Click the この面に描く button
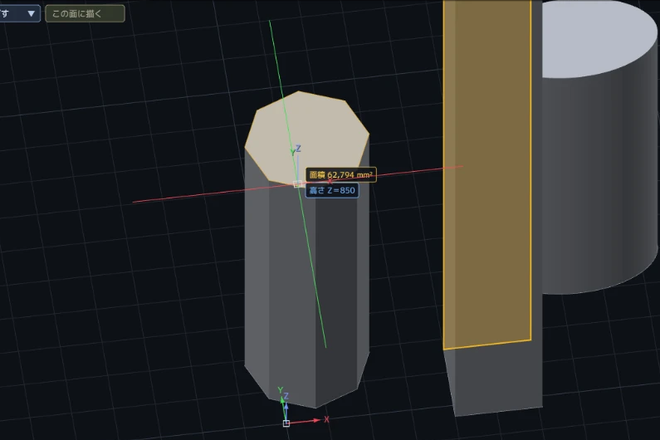The height and width of the screenshot is (440, 660). 85,13
